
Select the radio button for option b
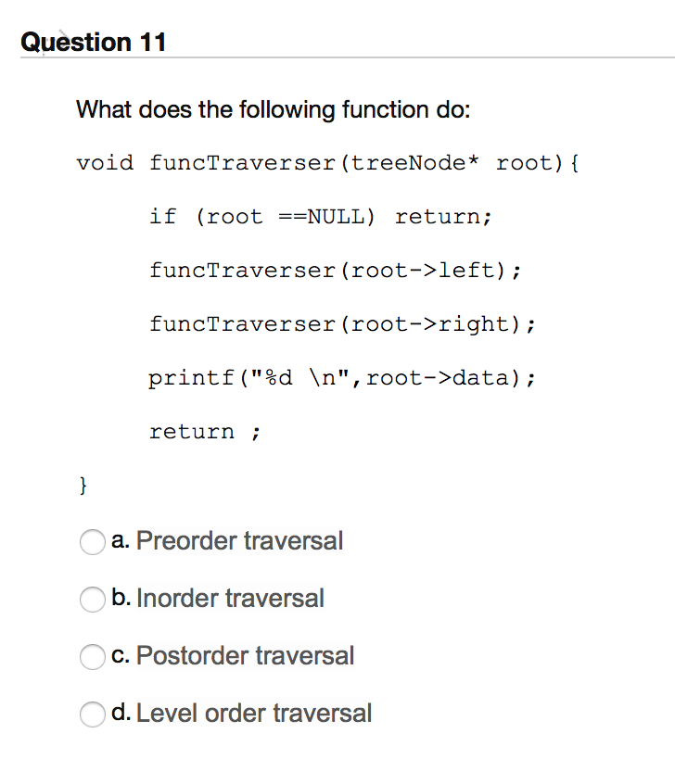pyautogui.click(x=93, y=600)
